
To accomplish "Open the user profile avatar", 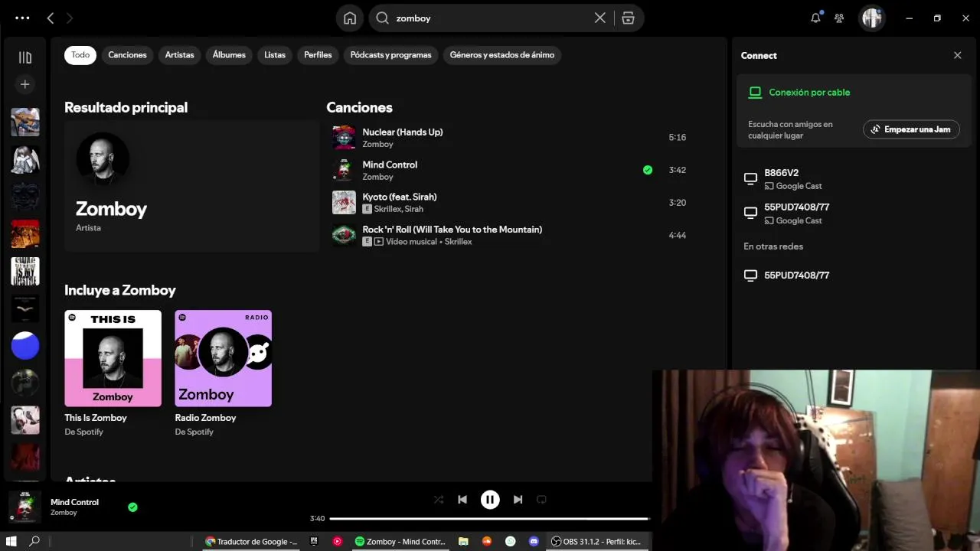I will point(872,18).
